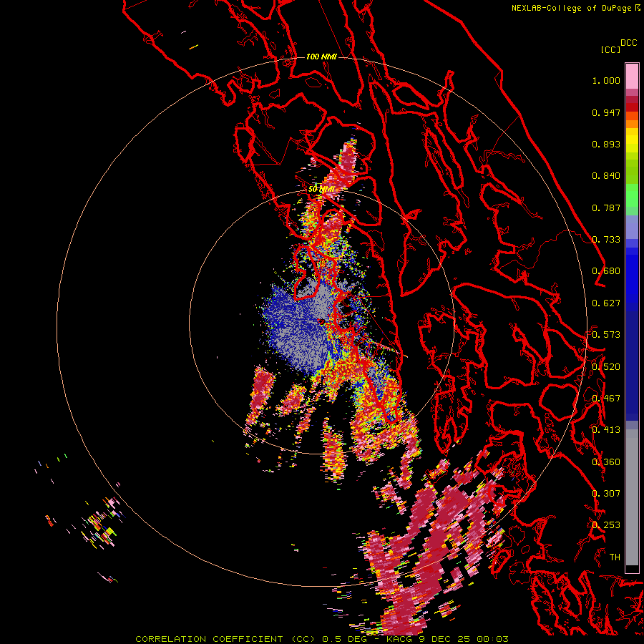Pick the yellow segment of the color bar

(632, 143)
